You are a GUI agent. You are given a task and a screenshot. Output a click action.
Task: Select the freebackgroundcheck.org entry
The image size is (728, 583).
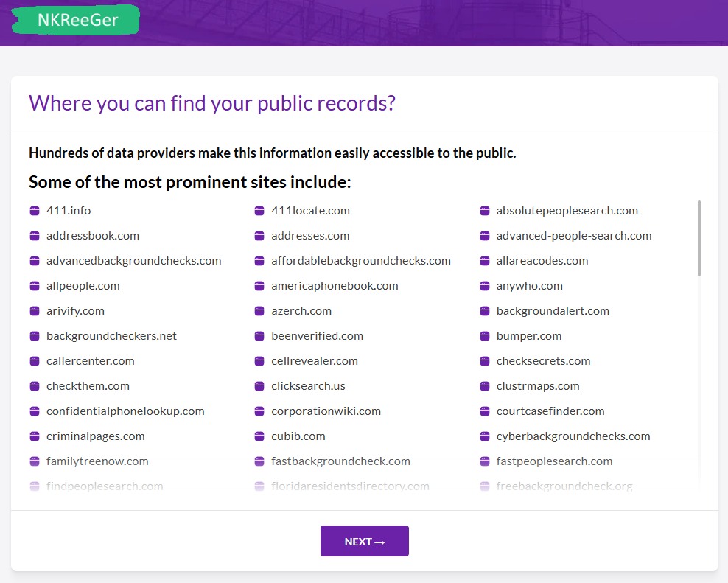(x=556, y=486)
